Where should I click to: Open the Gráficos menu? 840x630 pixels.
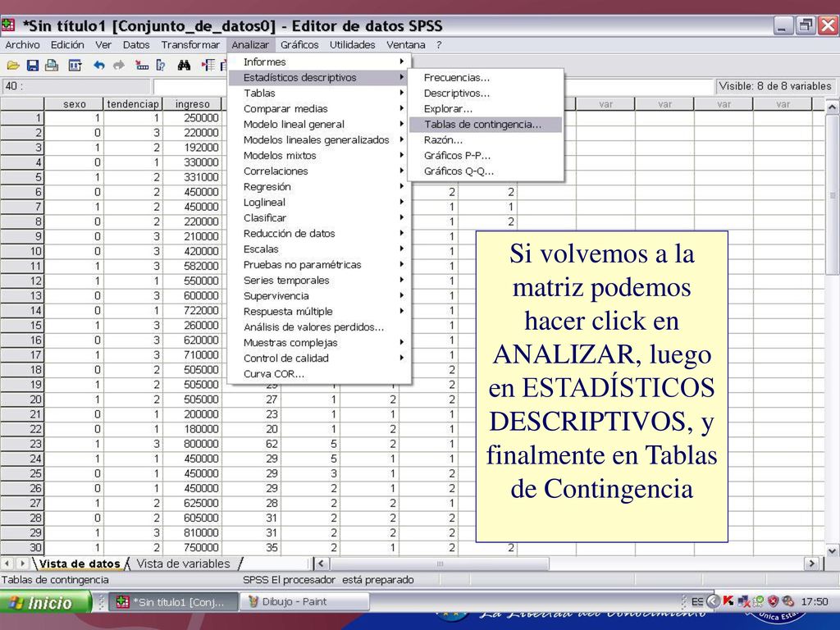[299, 45]
